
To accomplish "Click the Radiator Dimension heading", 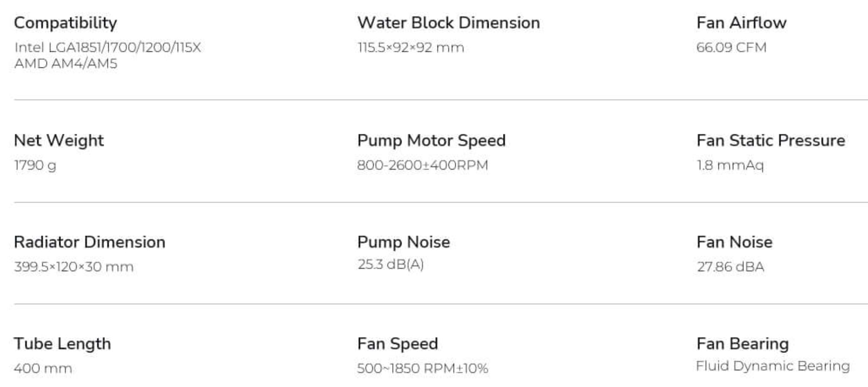I will coord(90,242).
